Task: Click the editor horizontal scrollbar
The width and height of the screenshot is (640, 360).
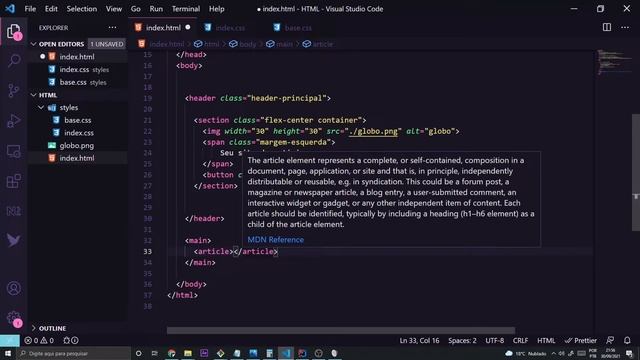Action: pyautogui.click(x=341, y=331)
